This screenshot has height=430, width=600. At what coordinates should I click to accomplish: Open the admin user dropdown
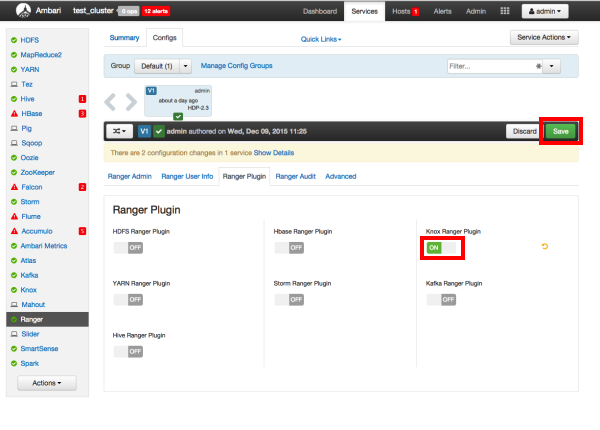coord(545,11)
